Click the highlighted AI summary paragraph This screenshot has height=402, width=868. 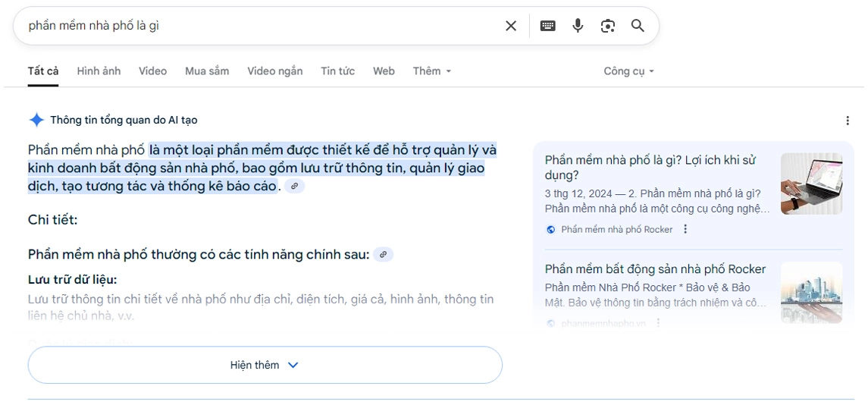click(262, 168)
